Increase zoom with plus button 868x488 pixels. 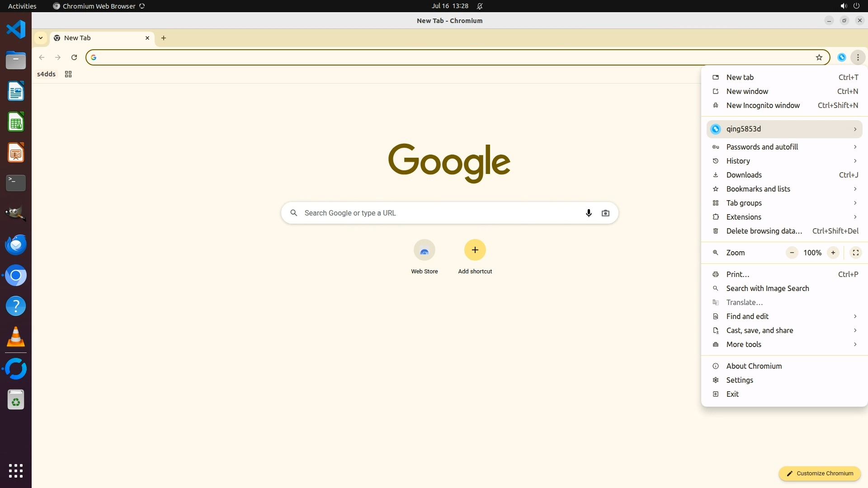pos(833,253)
